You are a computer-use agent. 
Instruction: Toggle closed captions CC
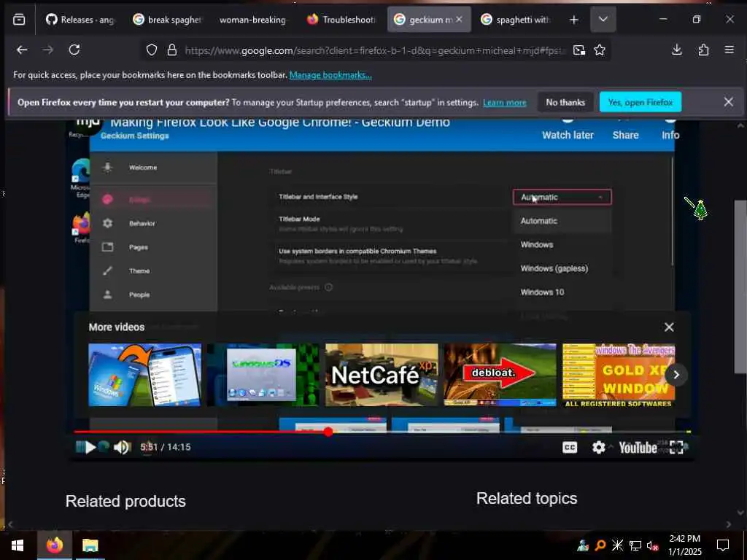(570, 447)
